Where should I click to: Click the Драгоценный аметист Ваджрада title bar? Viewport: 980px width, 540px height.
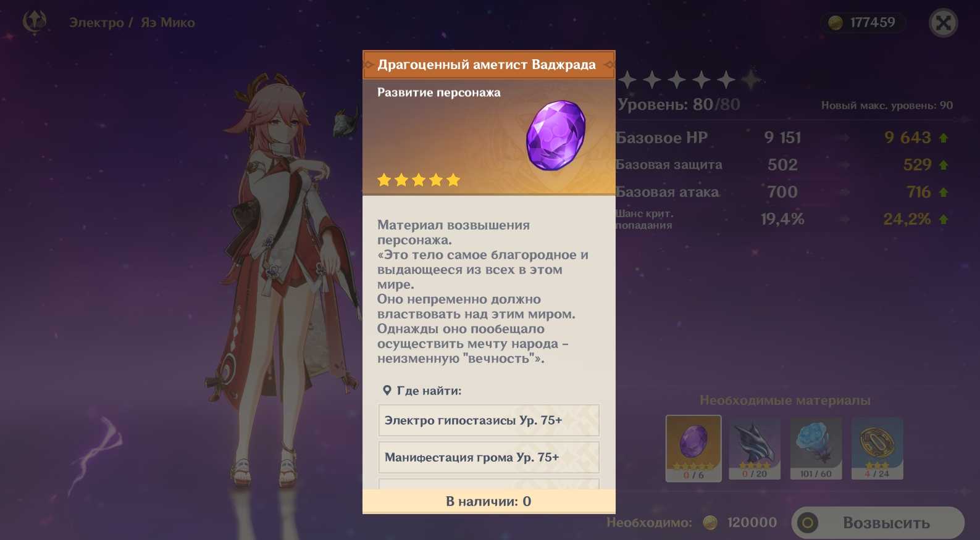pyautogui.click(x=488, y=65)
